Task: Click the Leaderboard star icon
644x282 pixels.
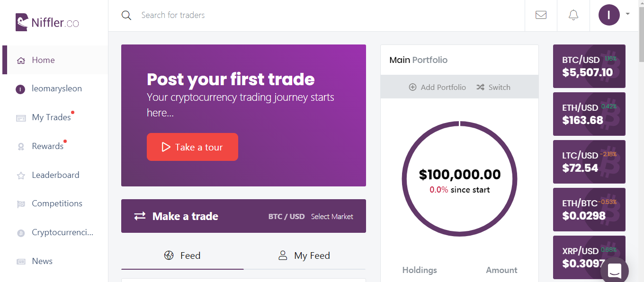Action: 21,176
